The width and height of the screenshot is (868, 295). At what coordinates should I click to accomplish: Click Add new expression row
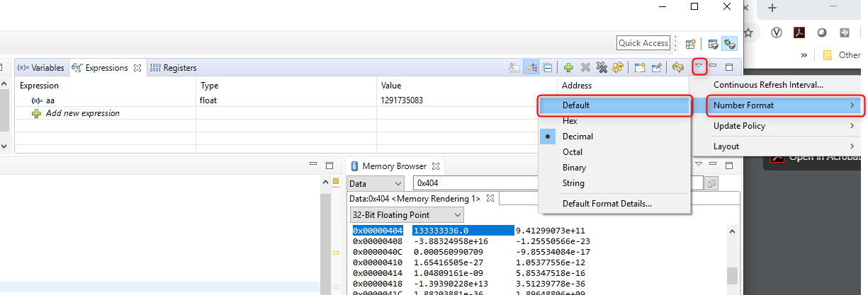pos(82,113)
